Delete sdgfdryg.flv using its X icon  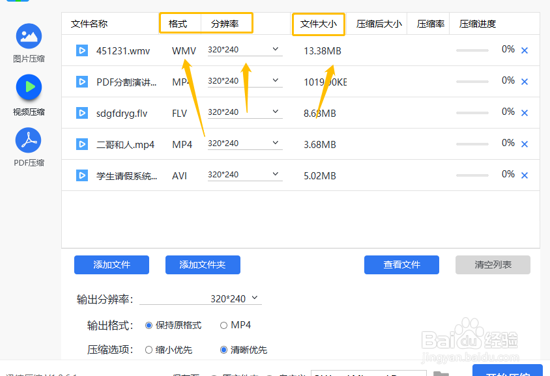click(x=524, y=113)
